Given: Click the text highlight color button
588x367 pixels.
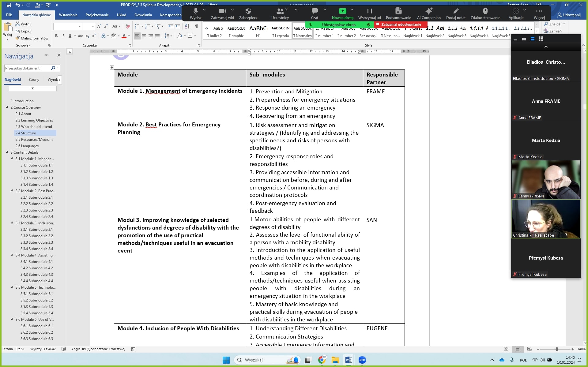Looking at the screenshot, I should click(114, 36).
